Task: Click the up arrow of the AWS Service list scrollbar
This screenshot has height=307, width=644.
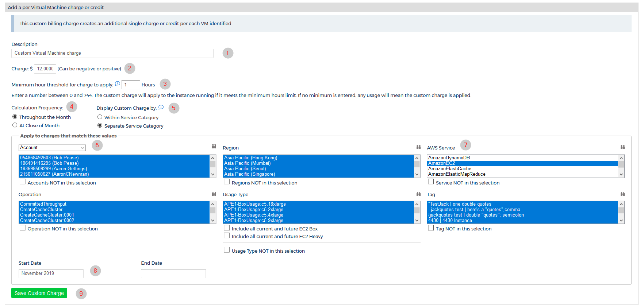Action: (621, 158)
